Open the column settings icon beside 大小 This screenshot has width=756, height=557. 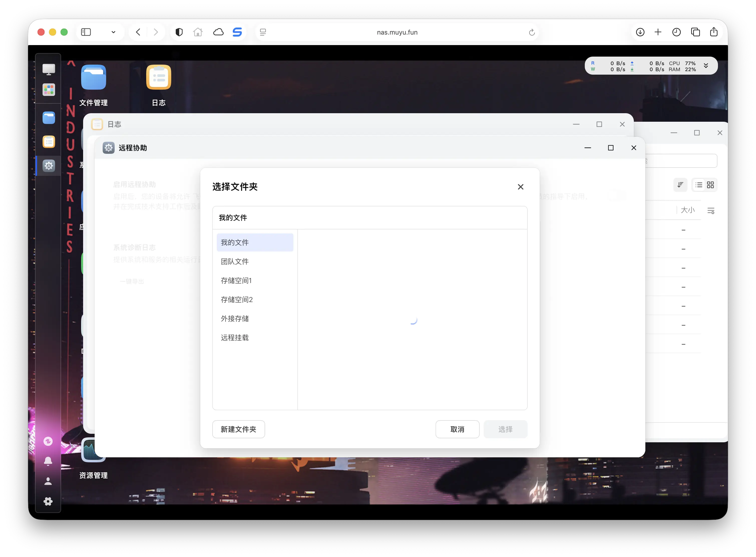point(711,210)
